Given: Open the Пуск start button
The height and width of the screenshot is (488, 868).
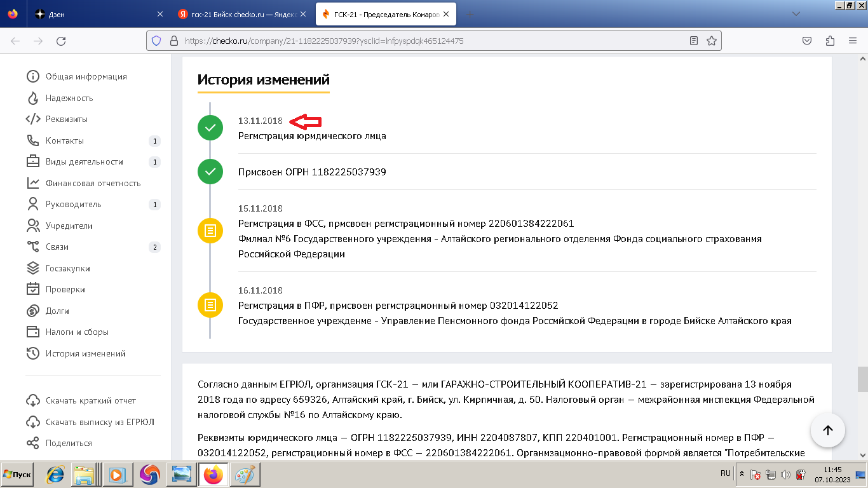Looking at the screenshot, I should click(18, 475).
